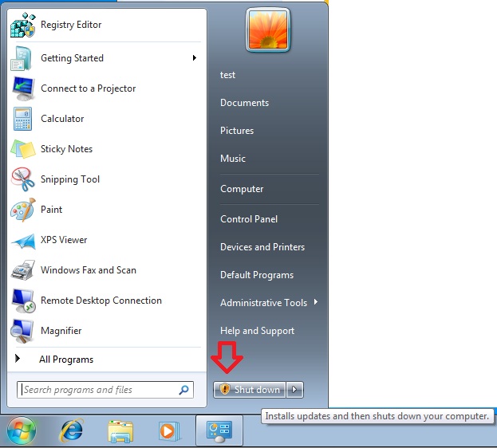497x448 pixels.
Task: Click the Windows Fax and Scan text
Action: pyautogui.click(x=89, y=270)
